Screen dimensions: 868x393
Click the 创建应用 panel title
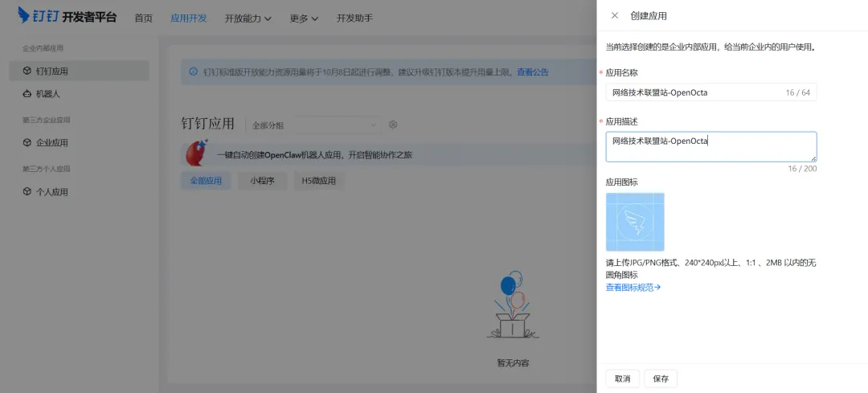[x=649, y=16]
